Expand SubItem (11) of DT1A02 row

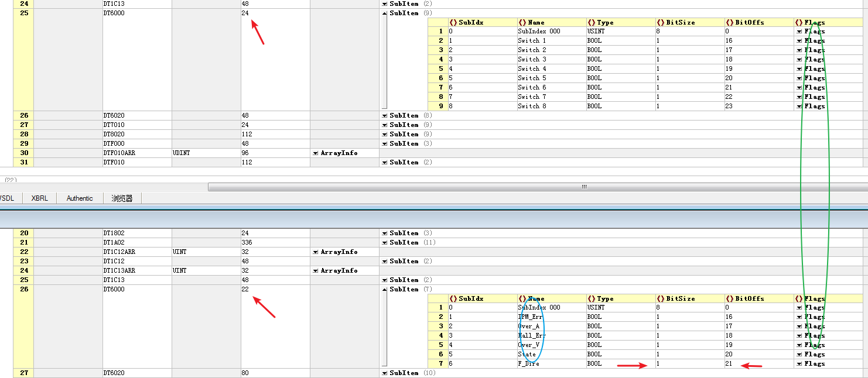tap(384, 243)
